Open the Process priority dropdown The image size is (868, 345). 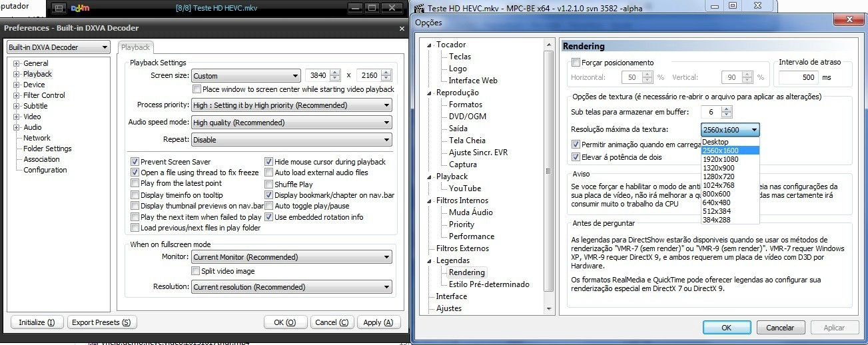[292, 105]
